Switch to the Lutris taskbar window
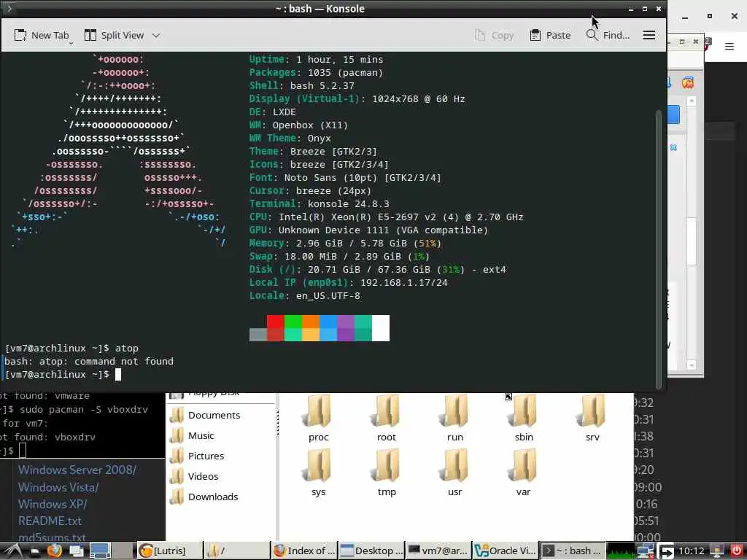This screenshot has height=560, width=747. [x=169, y=551]
